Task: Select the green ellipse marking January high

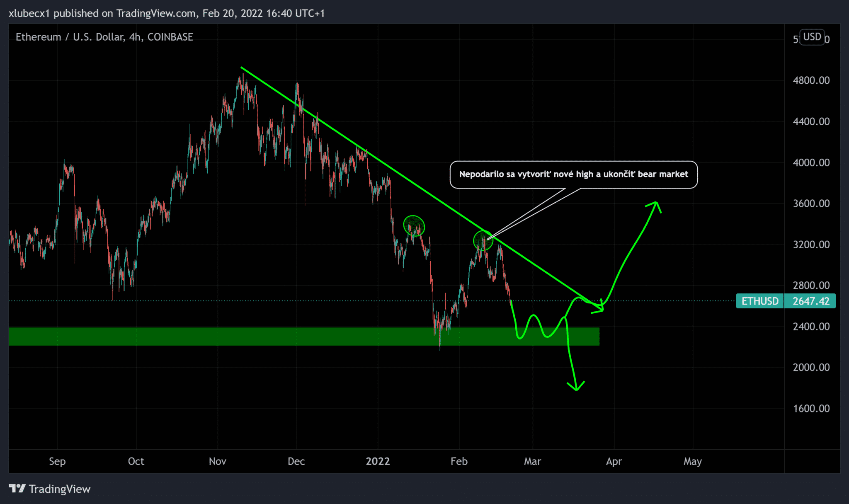Action: click(414, 226)
